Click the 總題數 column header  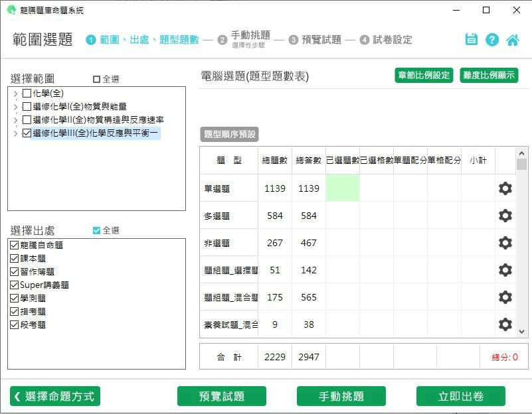point(274,161)
